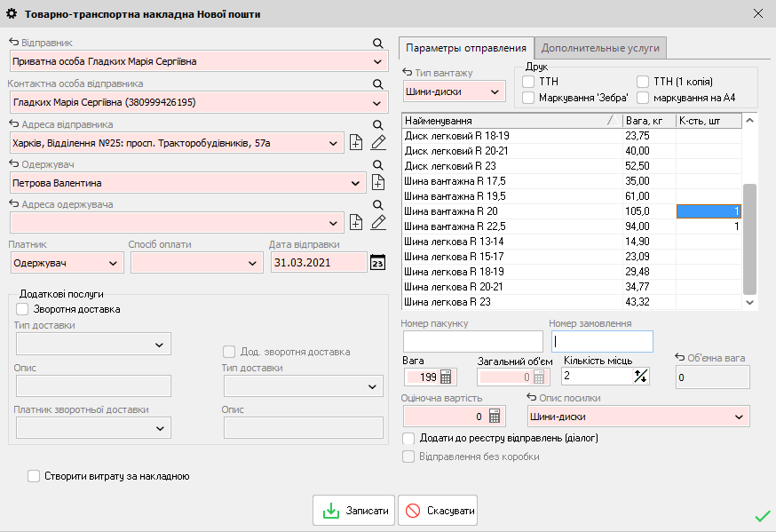776x532 pixels.
Task: Click the Номер пакунку input field
Action: pos(472,342)
